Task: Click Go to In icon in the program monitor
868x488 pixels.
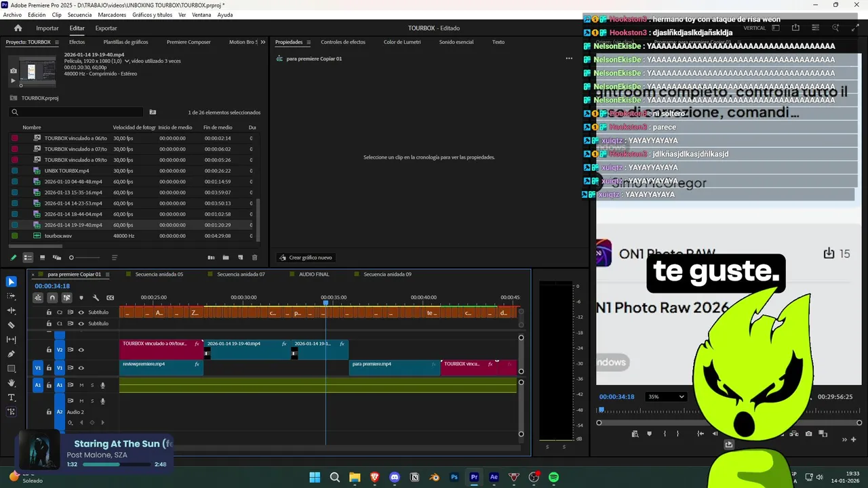Action: tap(701, 433)
